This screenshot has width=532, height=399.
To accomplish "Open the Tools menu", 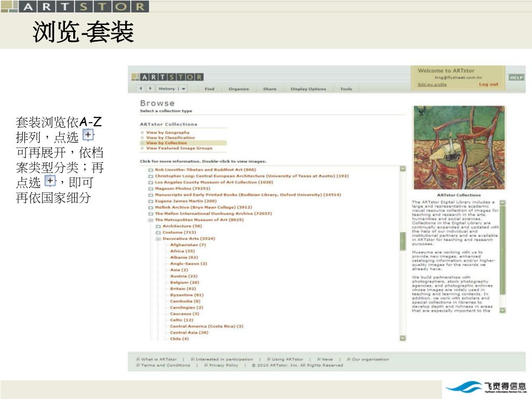I will tap(345, 89).
